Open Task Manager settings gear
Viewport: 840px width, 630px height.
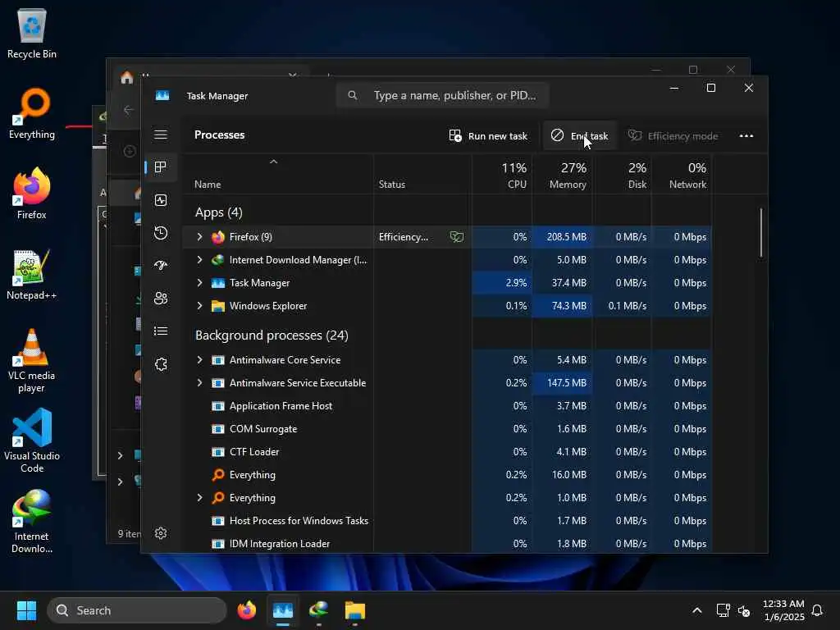161,533
